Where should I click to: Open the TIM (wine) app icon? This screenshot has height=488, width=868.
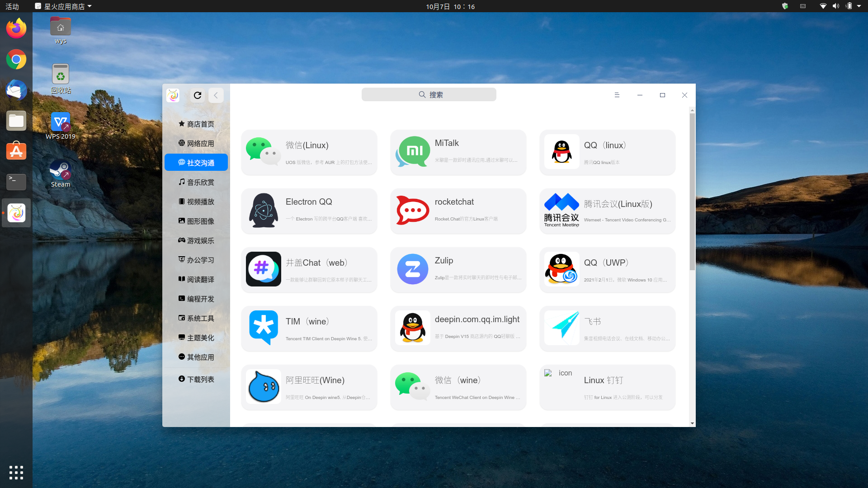263,328
